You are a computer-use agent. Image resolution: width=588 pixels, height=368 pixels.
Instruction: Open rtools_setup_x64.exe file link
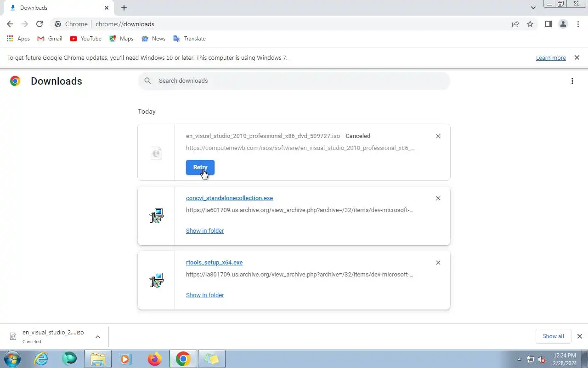214,263
